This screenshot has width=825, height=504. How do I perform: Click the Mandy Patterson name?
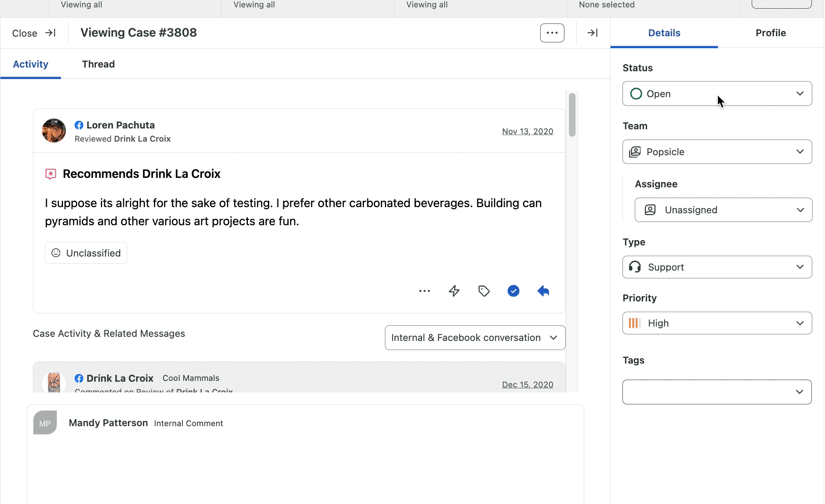click(108, 423)
